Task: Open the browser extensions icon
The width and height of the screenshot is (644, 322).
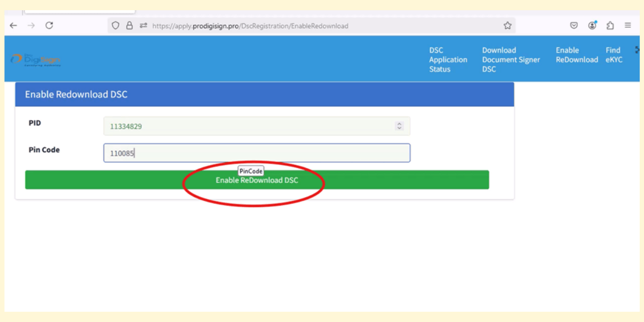Action: point(610,25)
